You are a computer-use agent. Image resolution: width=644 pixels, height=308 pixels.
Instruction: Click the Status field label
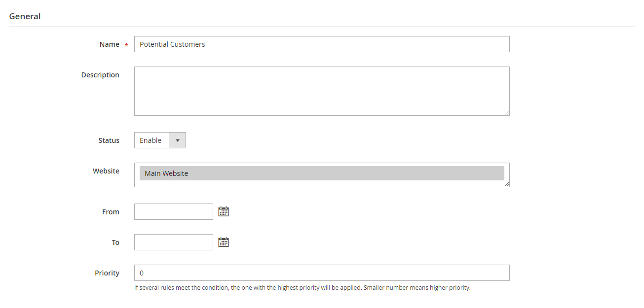tap(109, 140)
